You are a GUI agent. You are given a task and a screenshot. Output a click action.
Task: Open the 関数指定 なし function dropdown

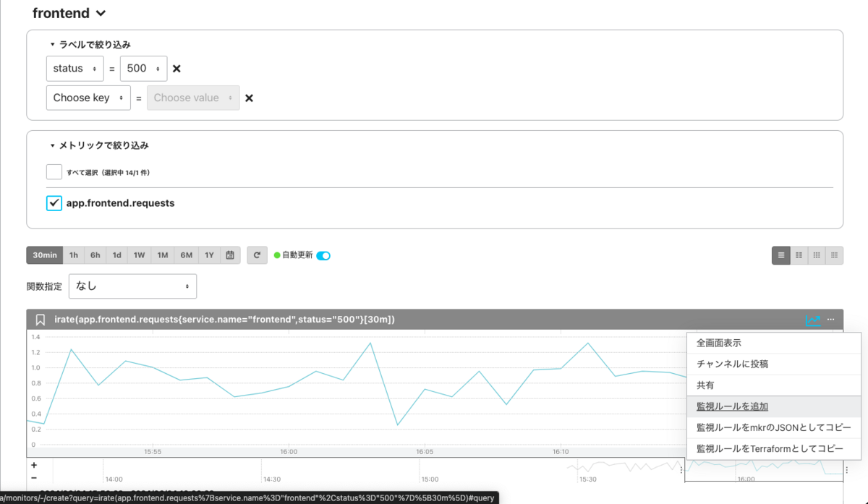[132, 286]
